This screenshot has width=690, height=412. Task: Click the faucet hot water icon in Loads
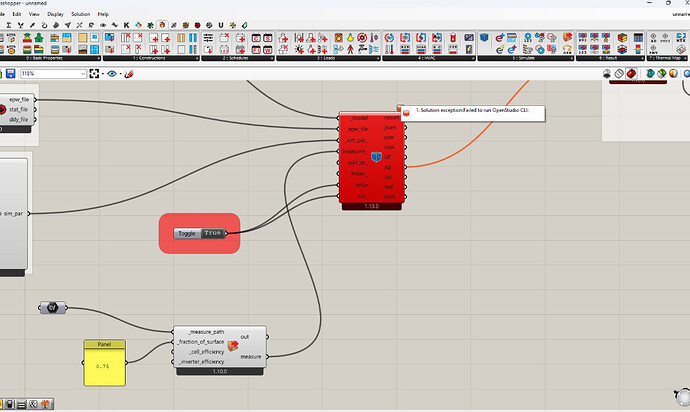(362, 49)
